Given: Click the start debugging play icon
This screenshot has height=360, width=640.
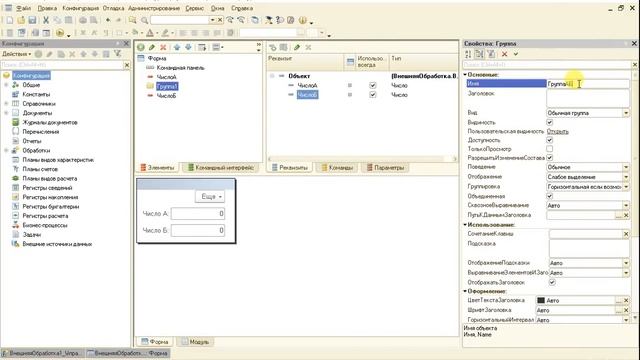Looking at the screenshot, I should tap(60, 33).
